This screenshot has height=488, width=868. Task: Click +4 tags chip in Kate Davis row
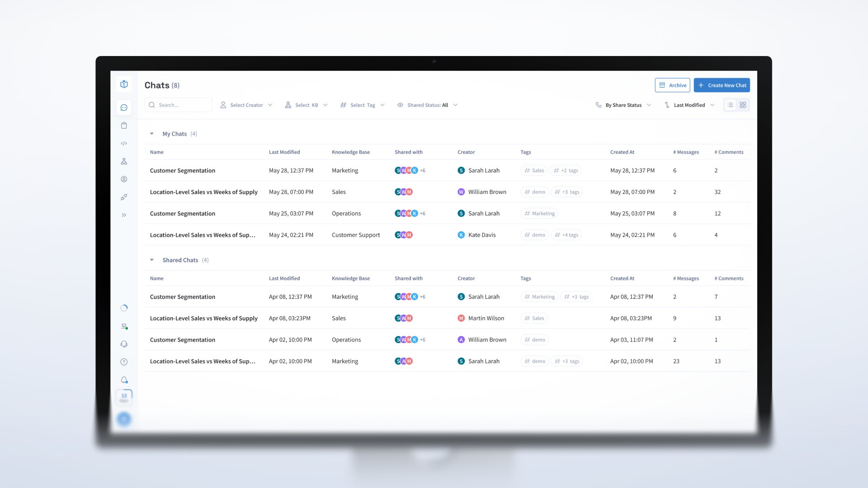point(566,235)
